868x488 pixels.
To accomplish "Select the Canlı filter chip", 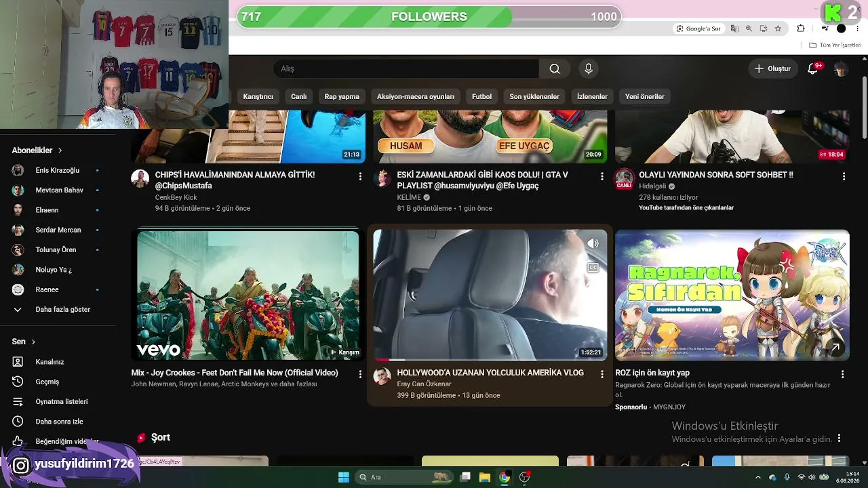I will point(299,96).
